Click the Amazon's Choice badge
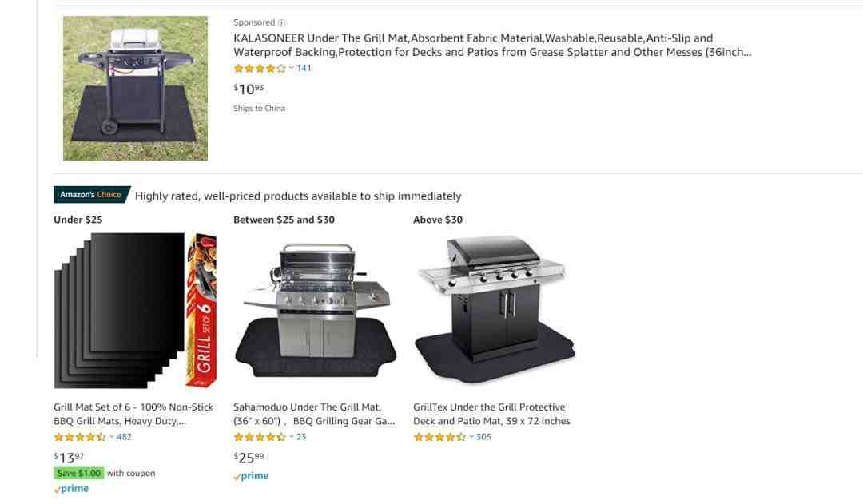 tap(90, 195)
